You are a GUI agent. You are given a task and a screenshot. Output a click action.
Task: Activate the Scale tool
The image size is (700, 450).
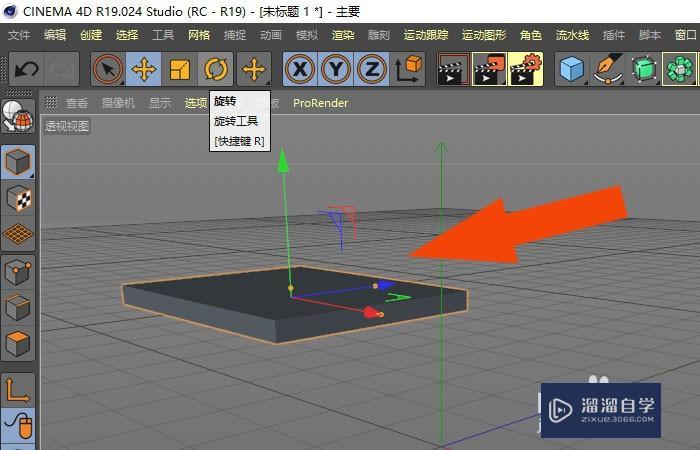point(179,69)
